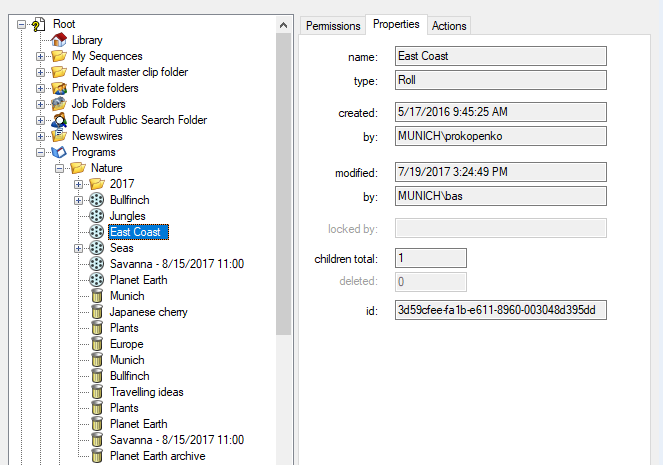Viewport: 663px width, 465px height.
Task: Select the Library tree item
Action: pyautogui.click(x=87, y=40)
